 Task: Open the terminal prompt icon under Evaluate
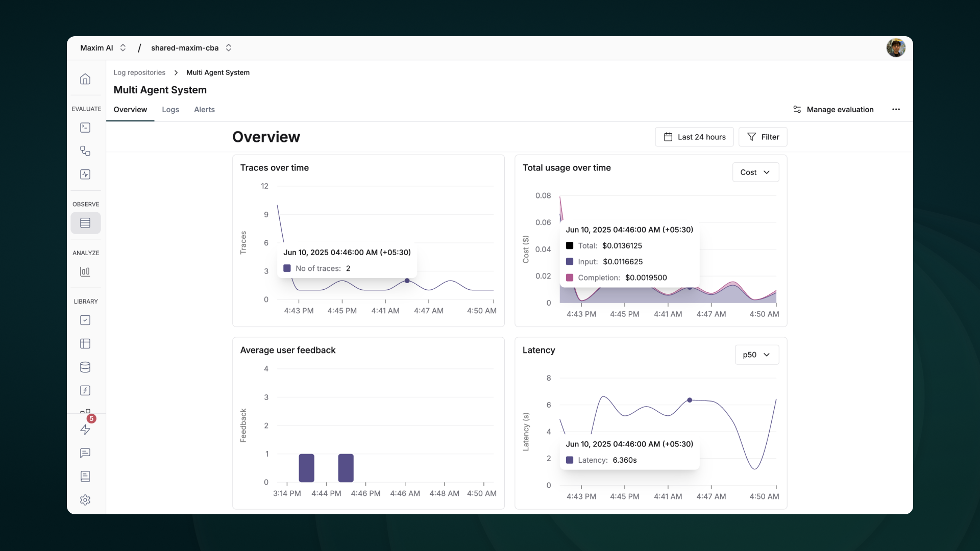click(85, 128)
